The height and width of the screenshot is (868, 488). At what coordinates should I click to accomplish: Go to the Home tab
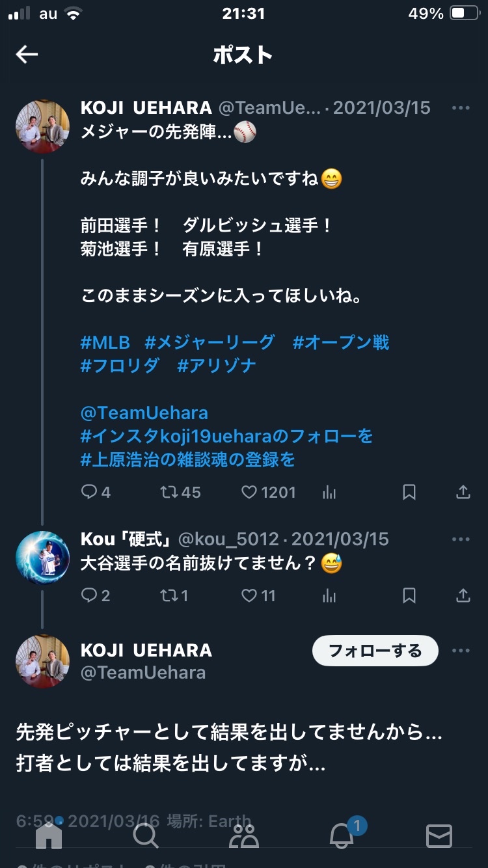coord(49,835)
